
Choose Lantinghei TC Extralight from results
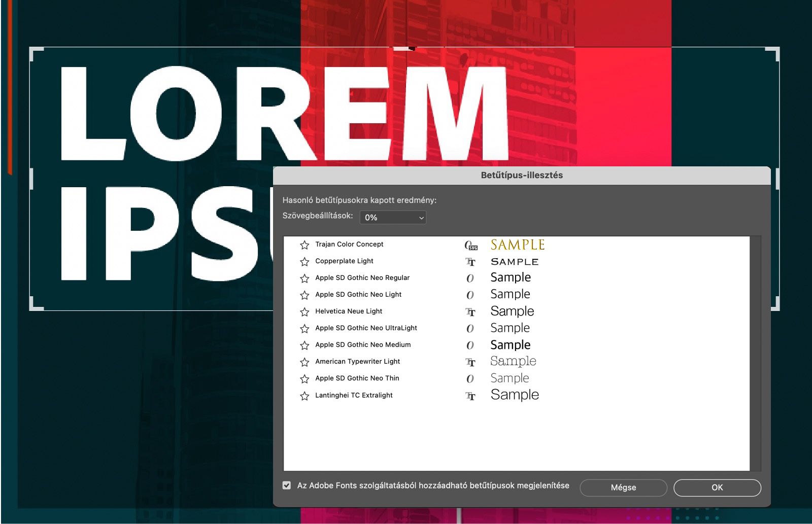tap(354, 395)
